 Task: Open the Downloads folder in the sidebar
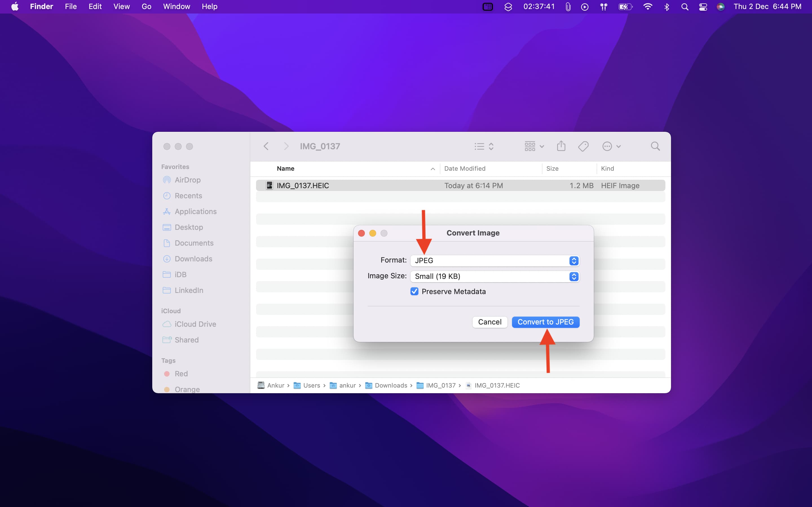pos(193,259)
